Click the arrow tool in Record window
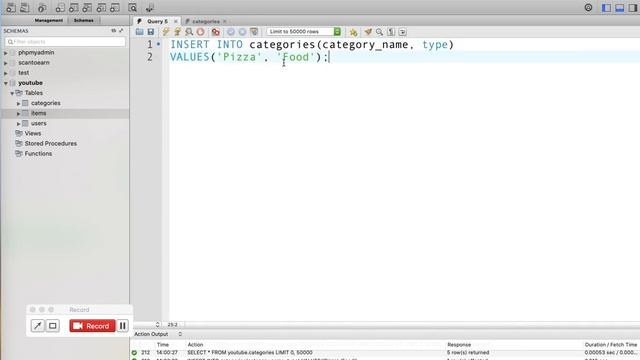640x360 pixels. (38, 326)
